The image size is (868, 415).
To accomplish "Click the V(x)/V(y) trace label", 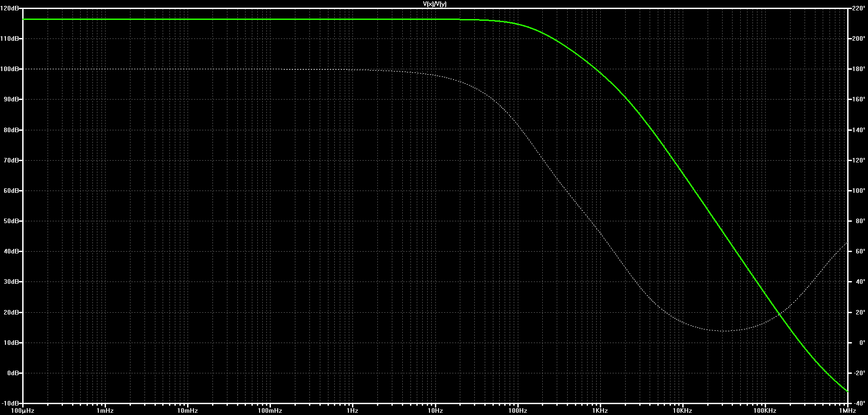I will pos(434,4).
